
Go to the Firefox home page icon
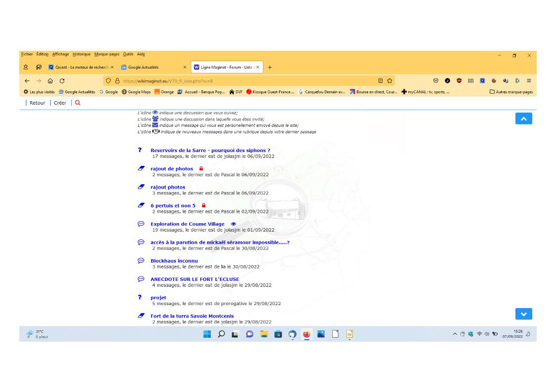click(x=50, y=81)
